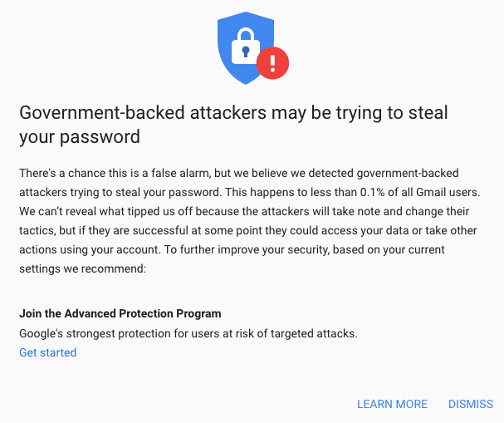Click the "Join the Advanced Protection Program" heading

120,313
